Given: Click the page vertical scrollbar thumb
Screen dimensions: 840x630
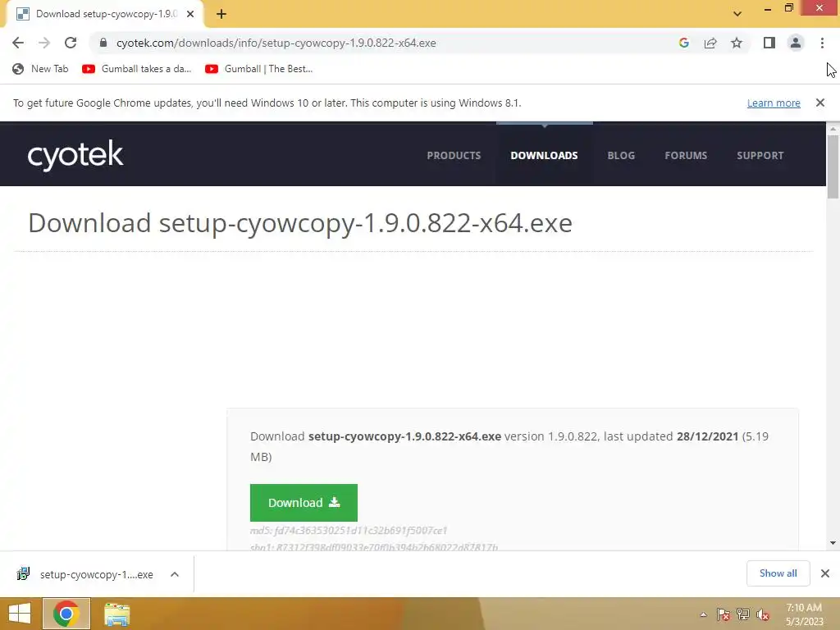Looking at the screenshot, I should tap(833, 167).
